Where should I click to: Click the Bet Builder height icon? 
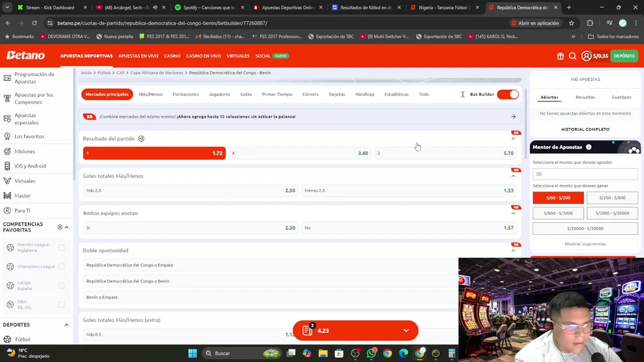click(x=463, y=94)
